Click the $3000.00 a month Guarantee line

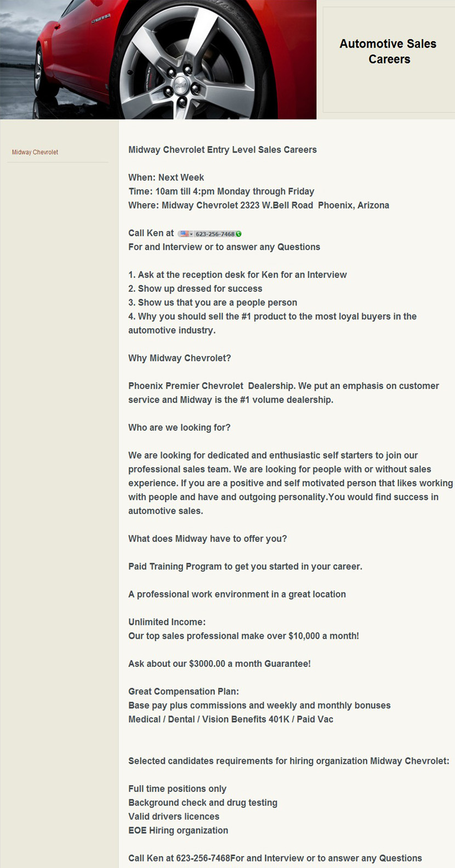(x=219, y=663)
